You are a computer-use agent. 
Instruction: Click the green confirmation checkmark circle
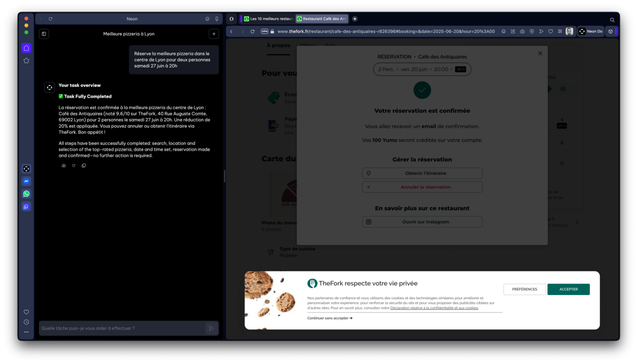pyautogui.click(x=422, y=90)
